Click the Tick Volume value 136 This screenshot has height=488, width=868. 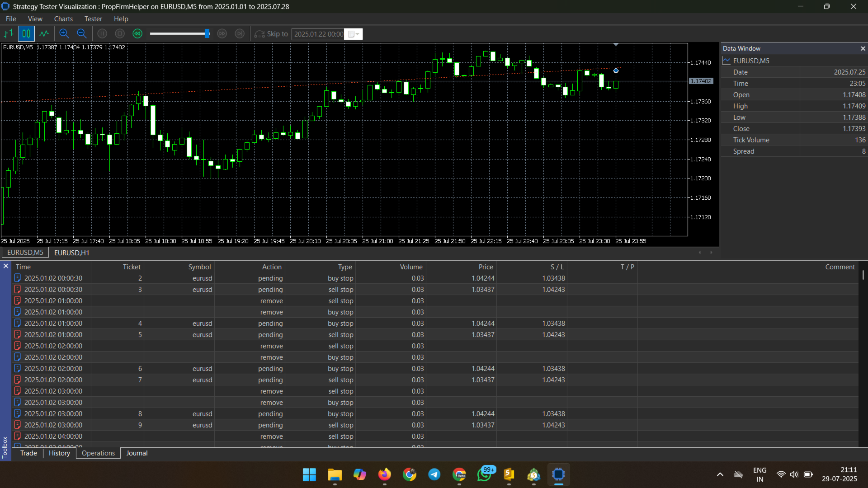(x=860, y=140)
